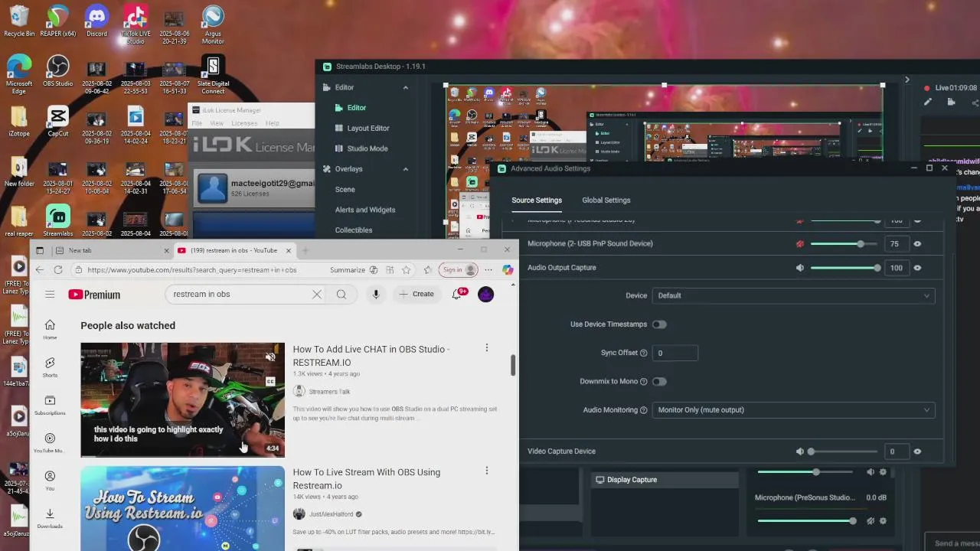Go to Home in the YouTube sidebar
Viewport: 980px width, 551px height.
[50, 329]
